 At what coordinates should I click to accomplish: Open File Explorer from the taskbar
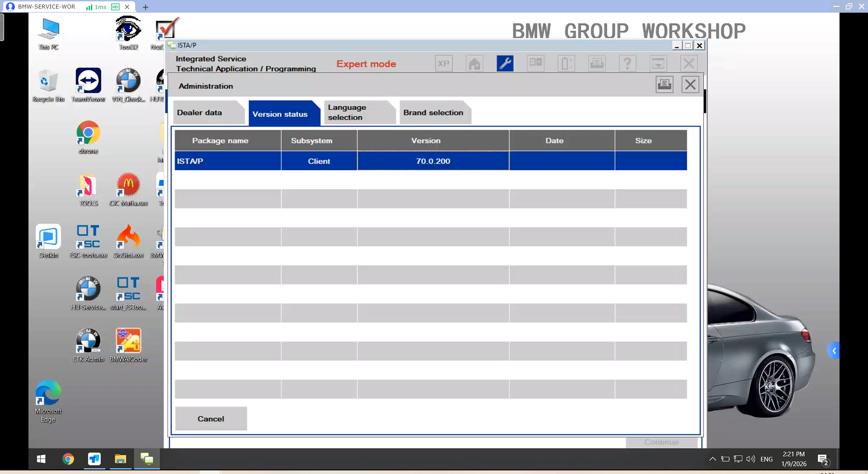[120, 460]
